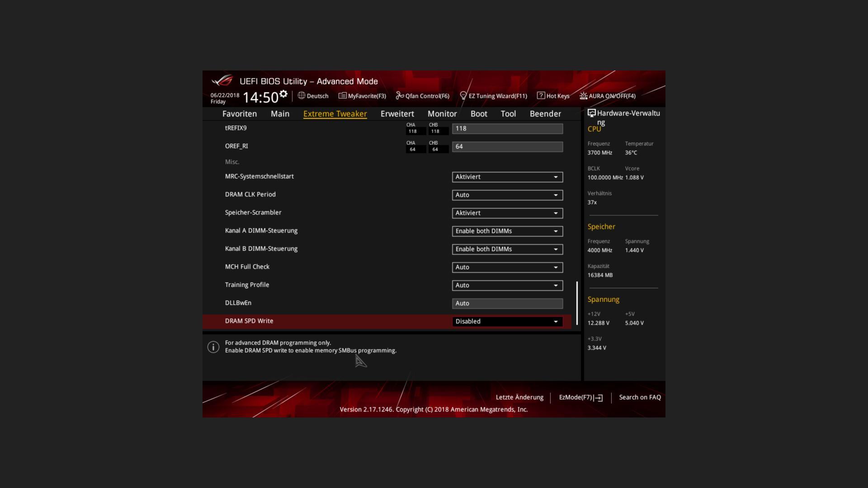Screen dimensions: 868x488
Task: Select the MCH Full Check label
Action: tap(247, 267)
